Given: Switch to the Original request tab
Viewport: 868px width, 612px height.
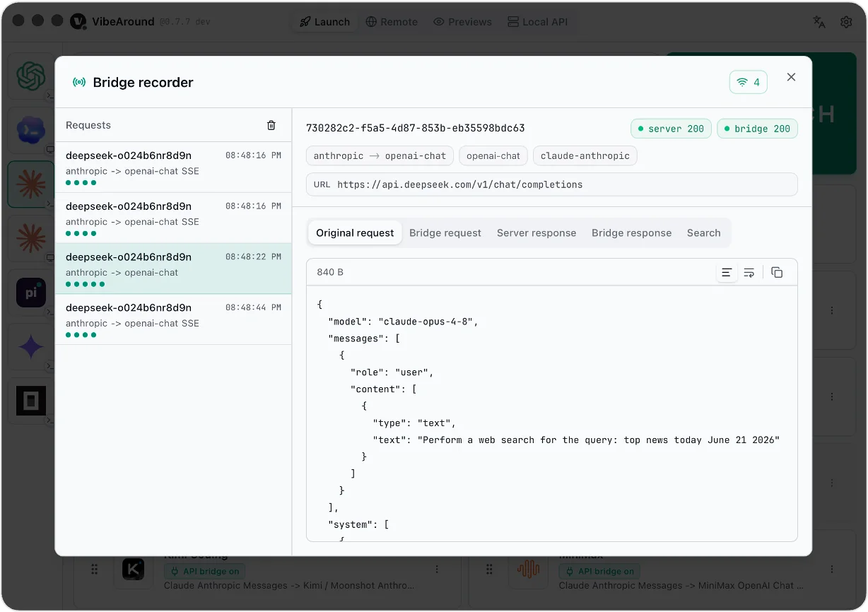Looking at the screenshot, I should [x=355, y=233].
